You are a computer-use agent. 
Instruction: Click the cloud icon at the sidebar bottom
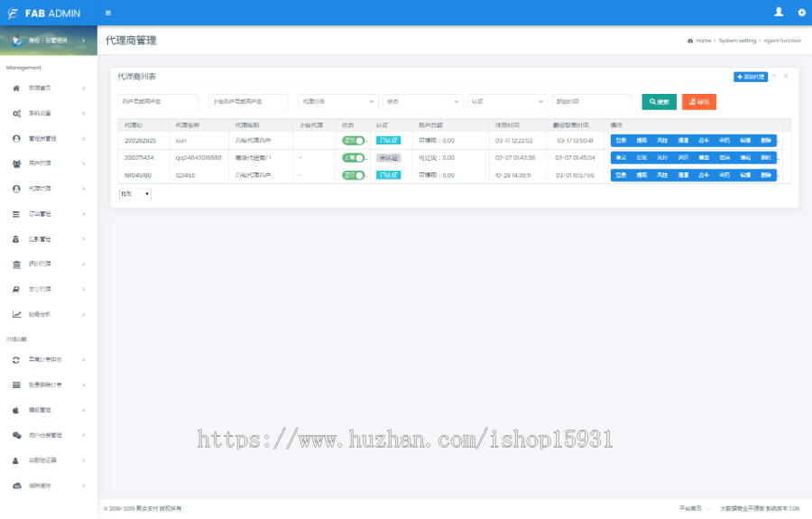[16, 486]
